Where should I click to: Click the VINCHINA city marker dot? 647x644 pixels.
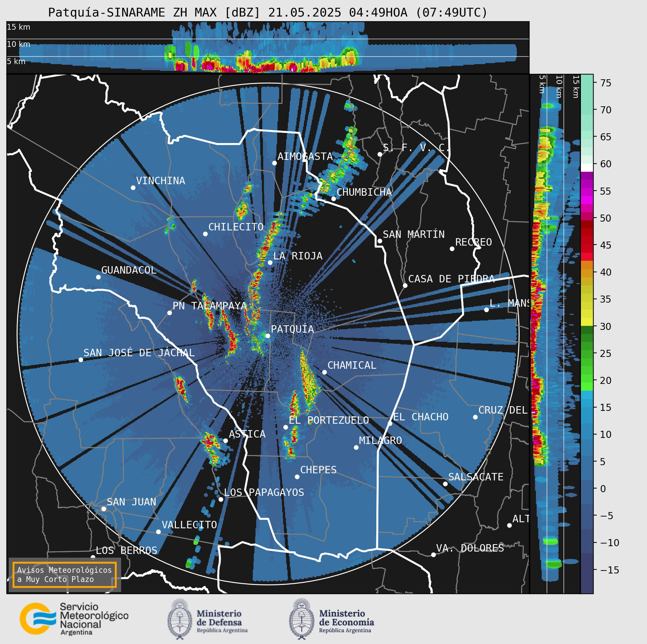[x=133, y=188]
